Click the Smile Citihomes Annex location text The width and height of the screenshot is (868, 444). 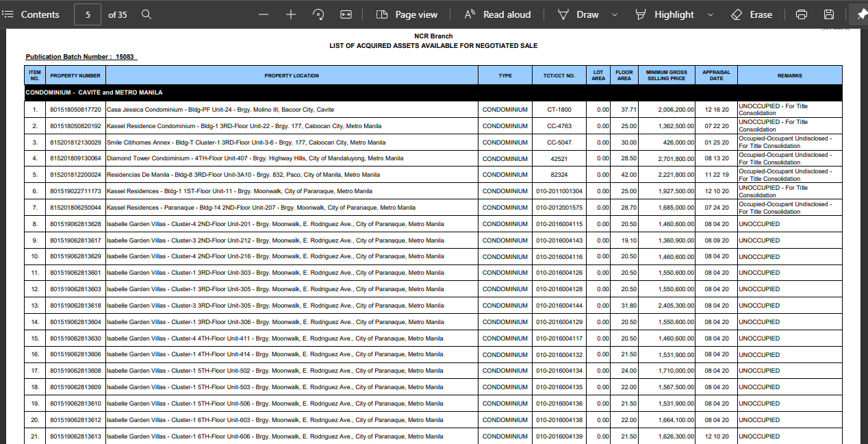(246, 143)
